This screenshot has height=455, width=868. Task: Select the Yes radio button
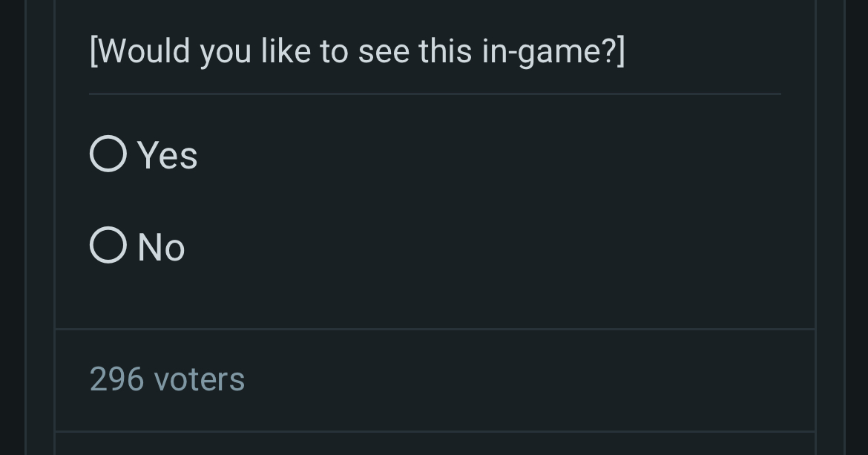click(x=108, y=154)
